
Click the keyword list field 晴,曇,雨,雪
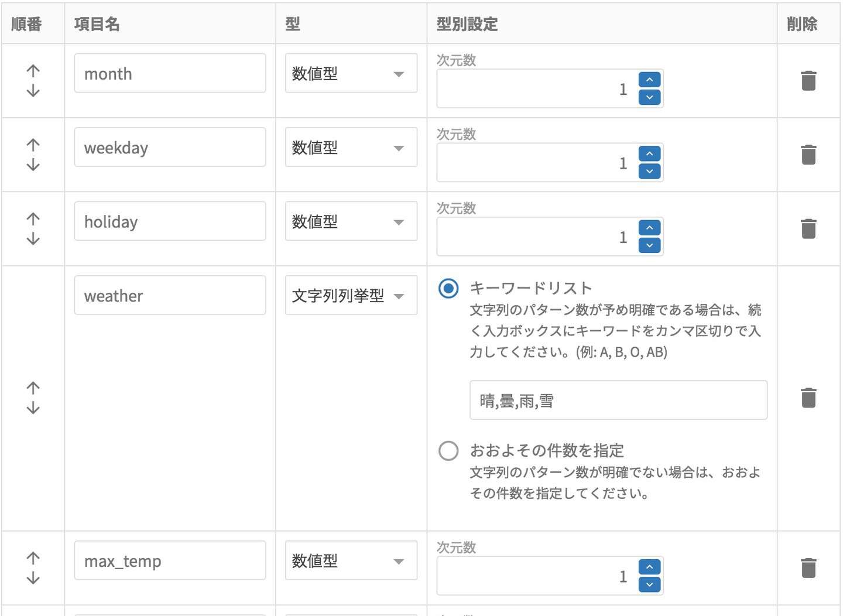click(618, 400)
